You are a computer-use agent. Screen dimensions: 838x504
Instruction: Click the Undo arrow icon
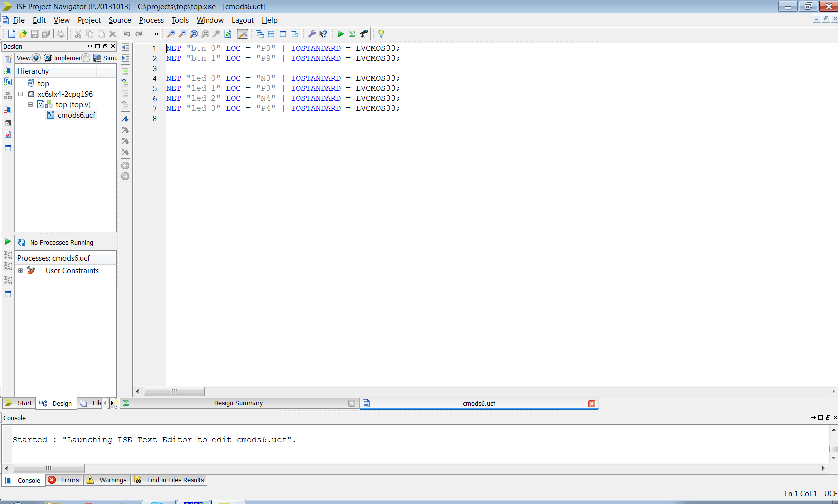(x=127, y=34)
